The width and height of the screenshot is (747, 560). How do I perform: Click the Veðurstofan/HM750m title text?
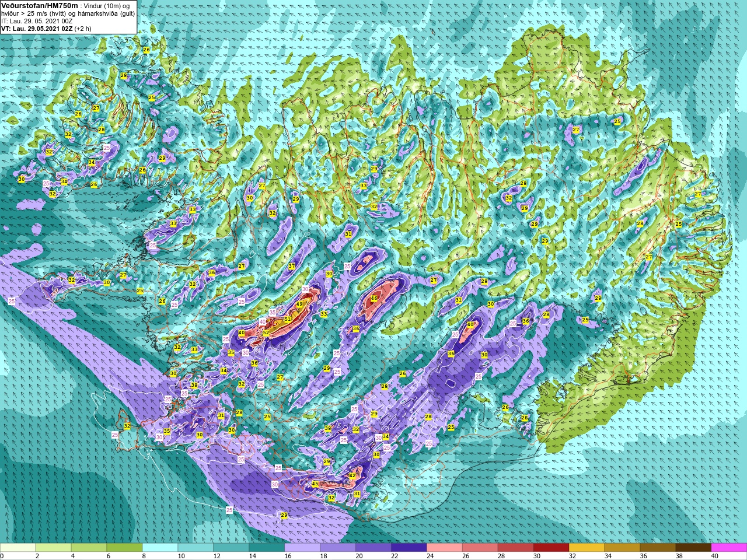pos(40,5)
